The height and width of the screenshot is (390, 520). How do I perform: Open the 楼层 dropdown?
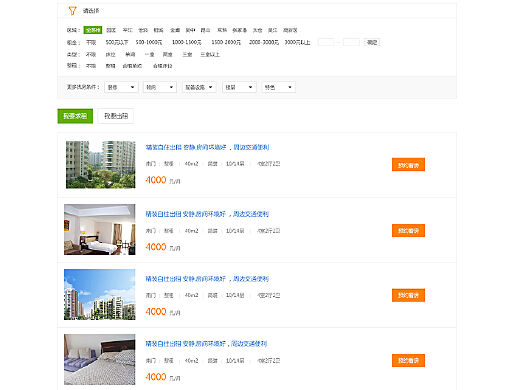pyautogui.click(x=239, y=87)
